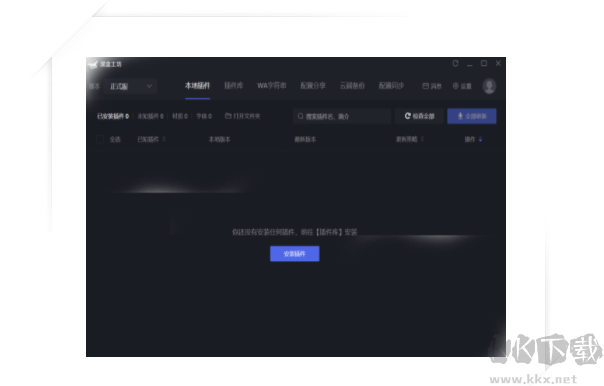The image size is (604, 386).
Task: Sort by the 更新策略 column
Action: coord(410,139)
